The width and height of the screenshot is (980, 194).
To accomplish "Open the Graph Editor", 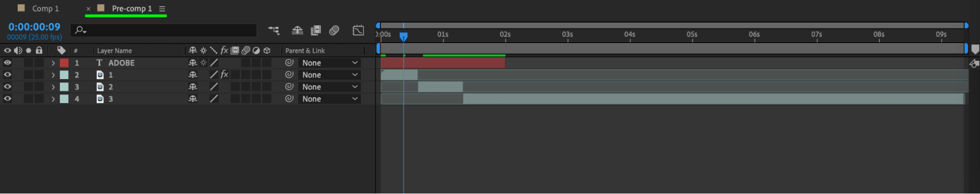I will pyautogui.click(x=358, y=30).
